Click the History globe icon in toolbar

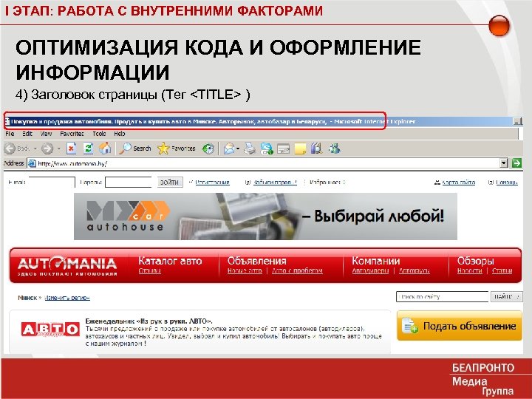pyautogui.click(x=208, y=149)
